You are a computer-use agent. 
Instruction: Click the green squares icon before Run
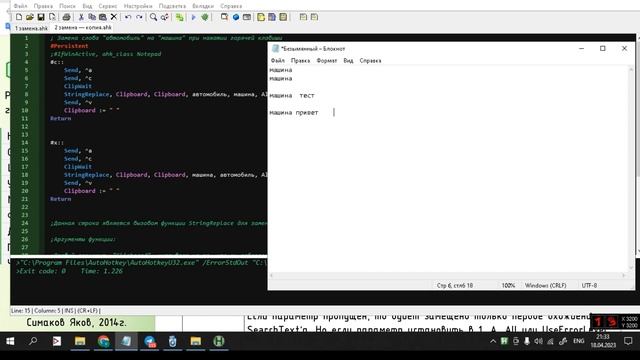[180, 17]
